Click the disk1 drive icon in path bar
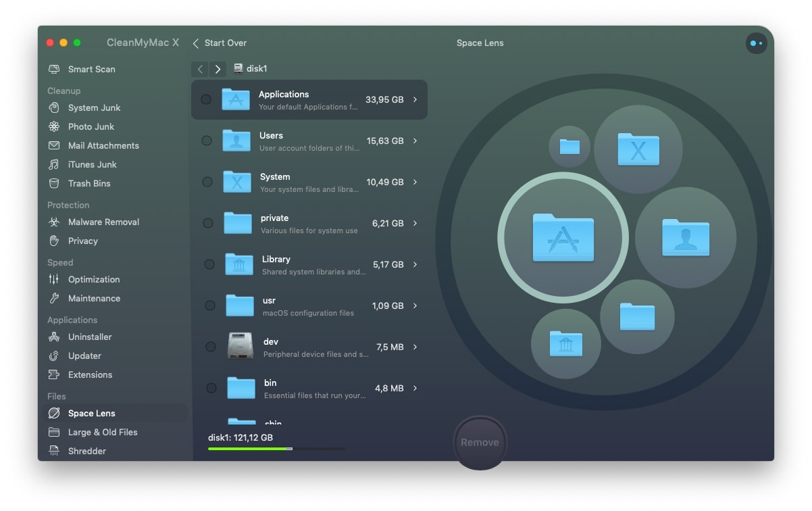 [x=238, y=68]
